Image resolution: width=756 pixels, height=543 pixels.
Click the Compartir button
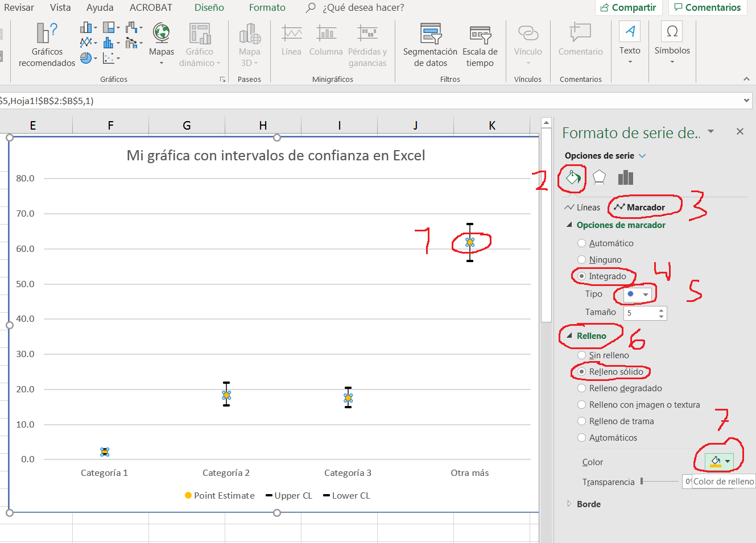tap(629, 7)
